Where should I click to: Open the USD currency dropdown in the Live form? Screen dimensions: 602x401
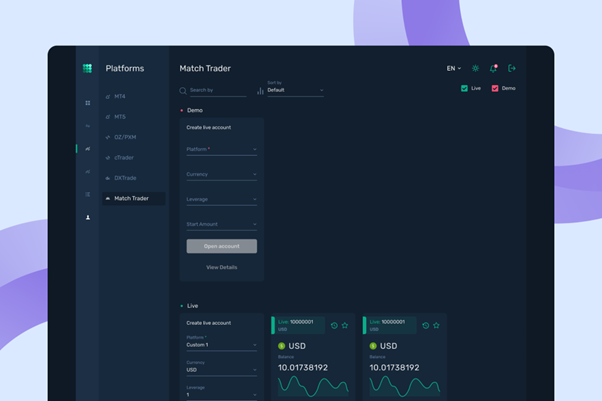pyautogui.click(x=222, y=370)
